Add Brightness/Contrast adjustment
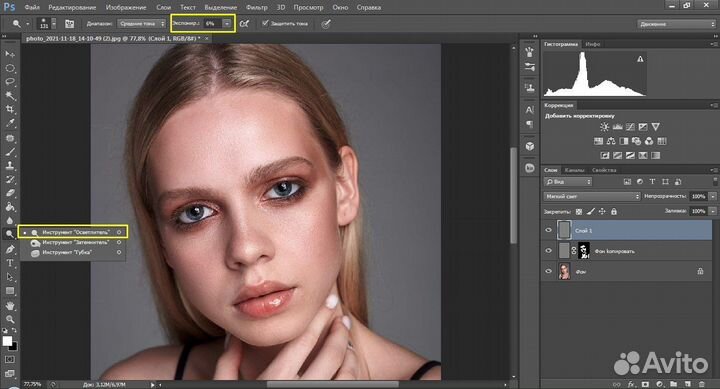The width and height of the screenshot is (720, 389). [604, 127]
